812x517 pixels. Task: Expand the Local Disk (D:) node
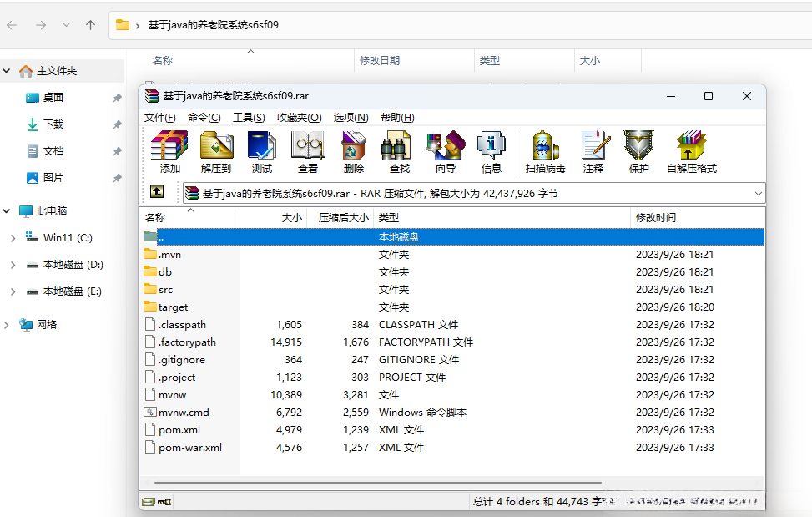pyautogui.click(x=13, y=265)
